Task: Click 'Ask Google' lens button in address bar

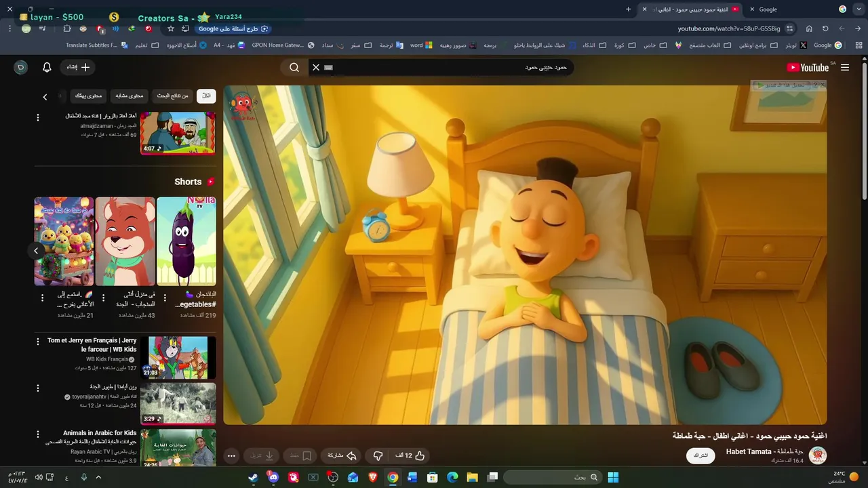Action: pyautogui.click(x=233, y=28)
